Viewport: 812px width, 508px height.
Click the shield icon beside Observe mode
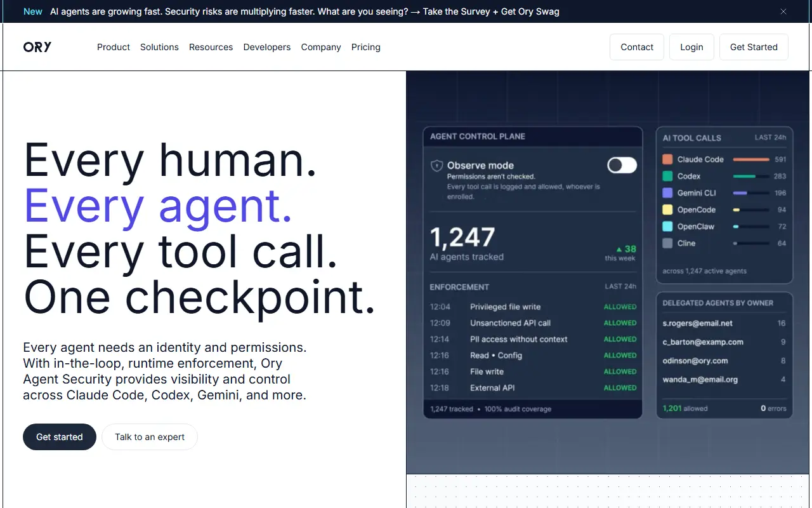[436, 166]
